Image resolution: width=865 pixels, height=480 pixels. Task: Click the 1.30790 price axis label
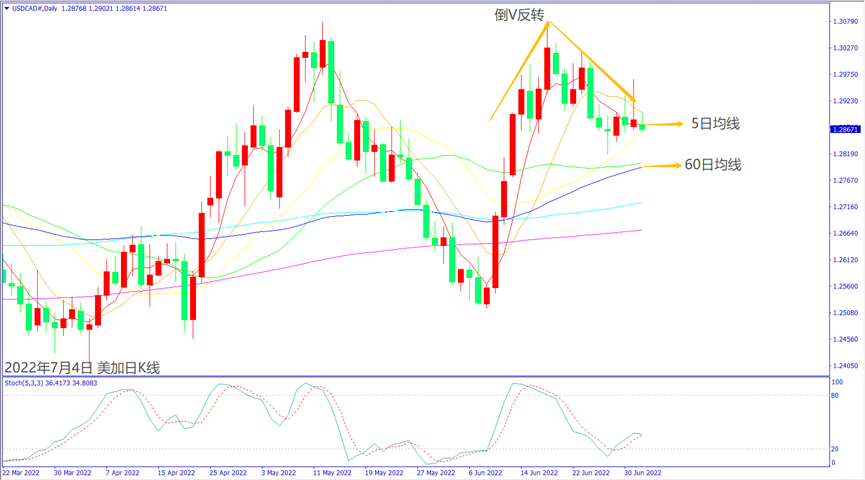[846, 21]
